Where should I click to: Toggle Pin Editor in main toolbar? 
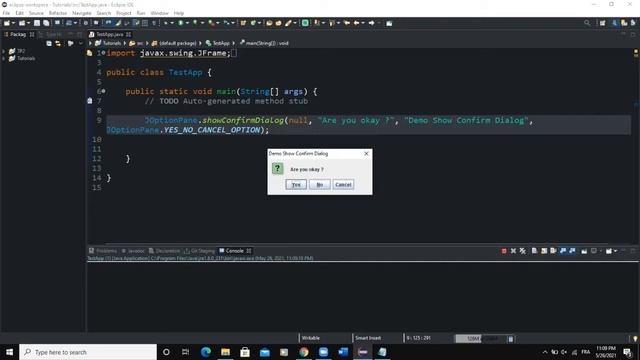389,23
